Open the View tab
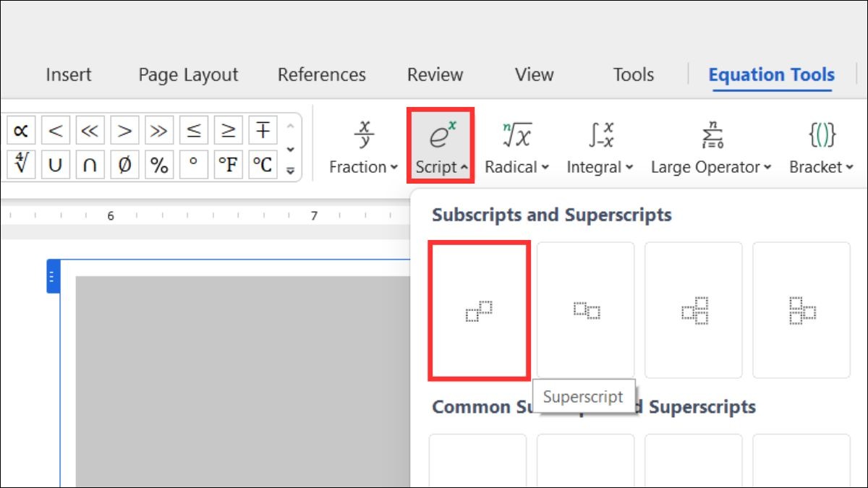Viewport: 868px width, 488px height. click(534, 74)
